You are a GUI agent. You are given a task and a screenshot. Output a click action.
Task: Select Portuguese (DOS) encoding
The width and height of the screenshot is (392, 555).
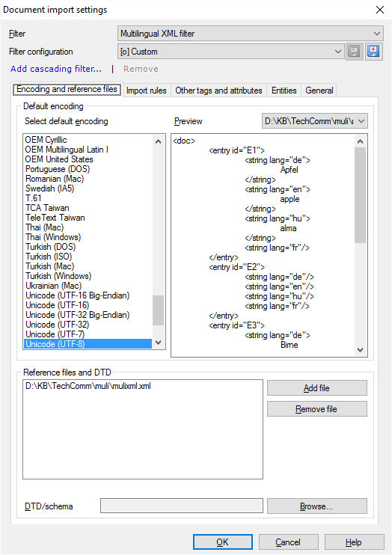click(88, 169)
